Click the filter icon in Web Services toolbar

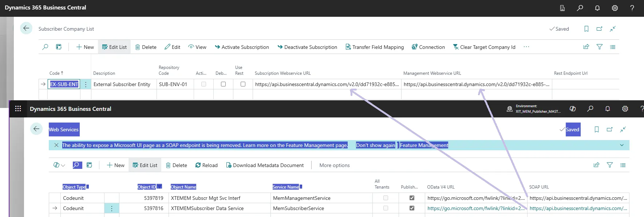coord(609,165)
